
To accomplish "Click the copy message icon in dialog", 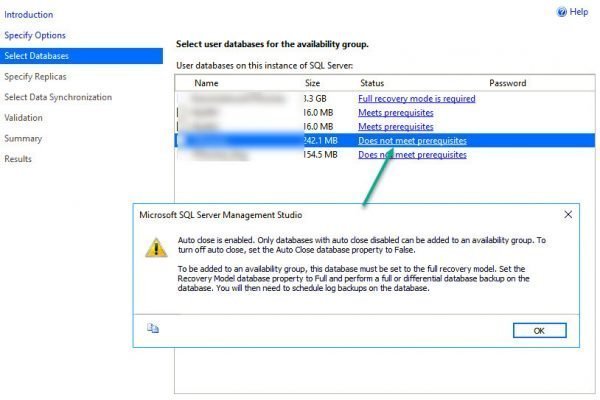I will coord(153,327).
